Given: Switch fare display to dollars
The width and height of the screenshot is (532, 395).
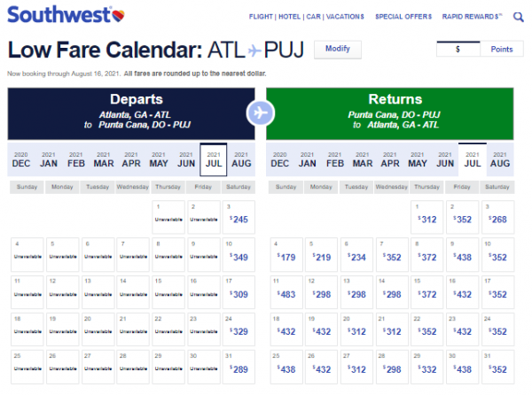Looking at the screenshot, I should 458,50.
